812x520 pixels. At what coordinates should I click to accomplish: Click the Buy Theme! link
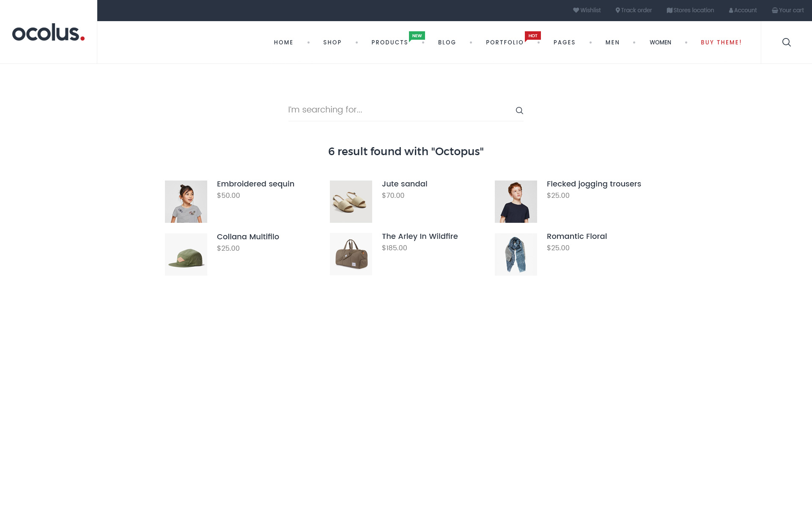[x=721, y=42]
